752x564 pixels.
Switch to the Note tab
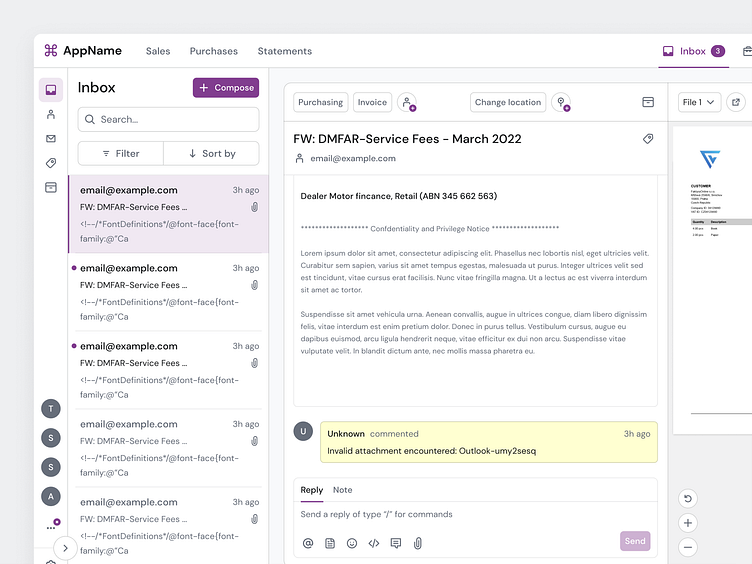click(342, 490)
